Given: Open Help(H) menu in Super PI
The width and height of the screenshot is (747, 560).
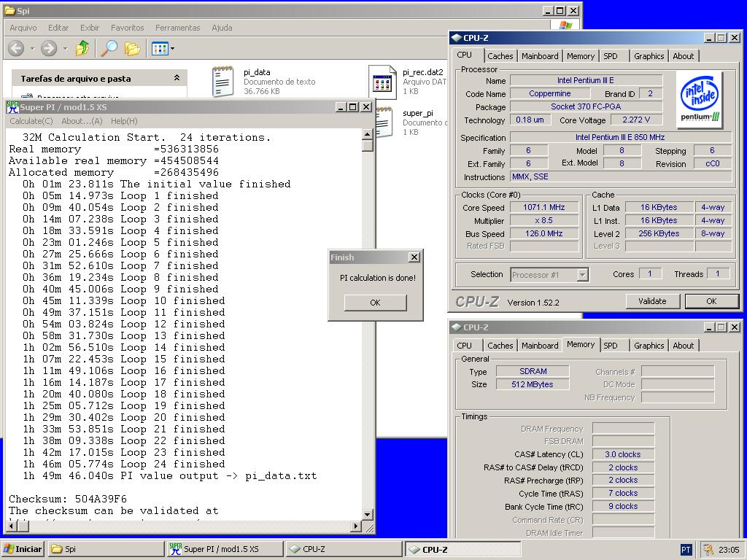Looking at the screenshot, I should point(124,121).
